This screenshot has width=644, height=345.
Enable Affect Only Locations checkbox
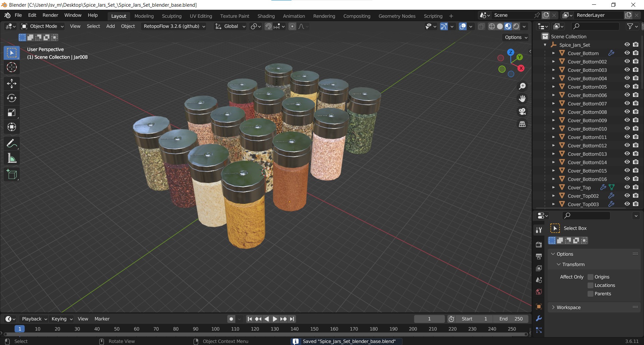pyautogui.click(x=591, y=285)
